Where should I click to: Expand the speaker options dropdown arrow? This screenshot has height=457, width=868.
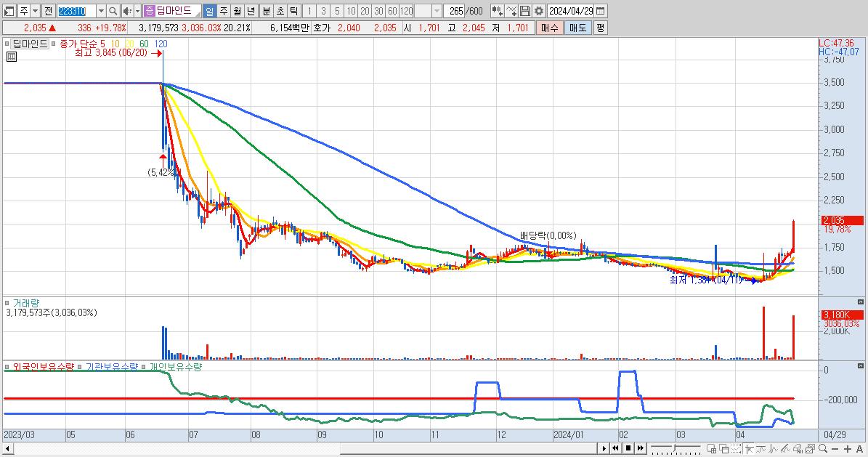137,11
